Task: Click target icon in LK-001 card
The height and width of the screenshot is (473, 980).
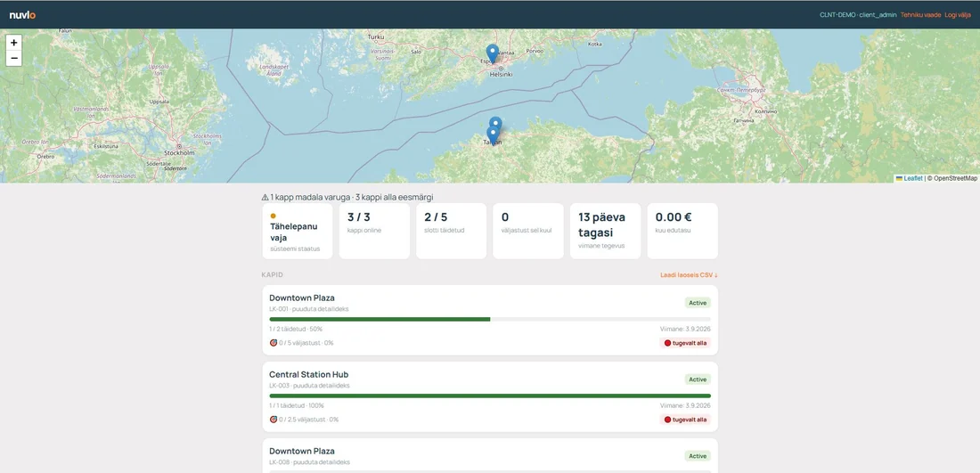Action: click(x=274, y=342)
